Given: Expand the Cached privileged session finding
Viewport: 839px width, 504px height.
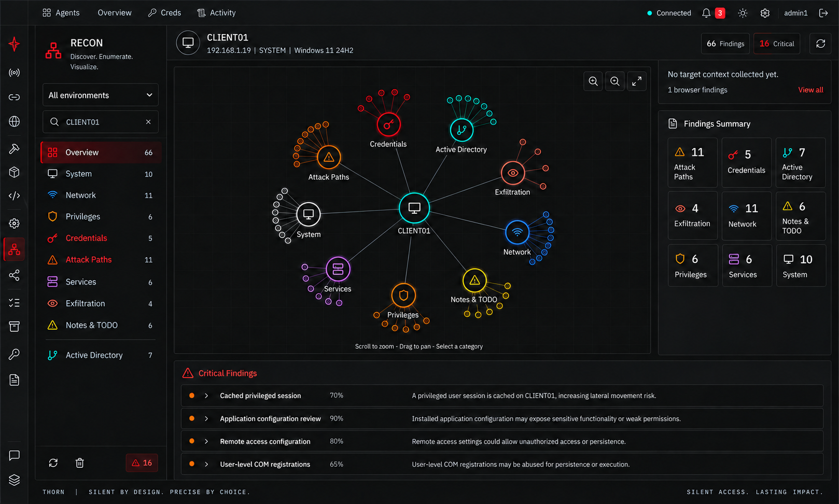Looking at the screenshot, I should 206,396.
